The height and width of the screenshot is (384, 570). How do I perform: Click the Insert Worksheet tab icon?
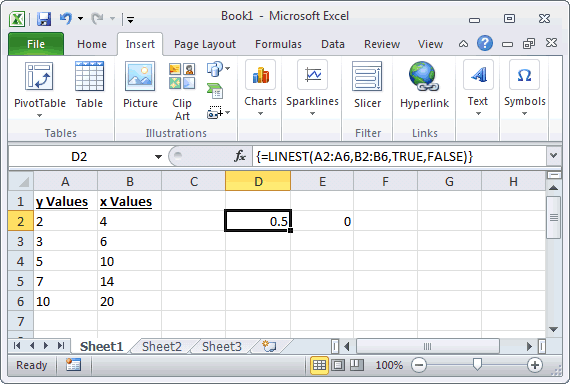click(x=269, y=346)
